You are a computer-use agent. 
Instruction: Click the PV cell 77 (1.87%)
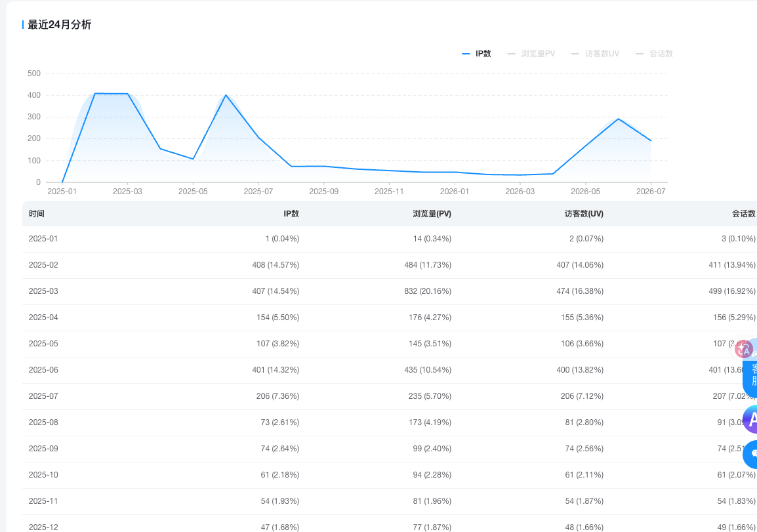tap(432, 527)
